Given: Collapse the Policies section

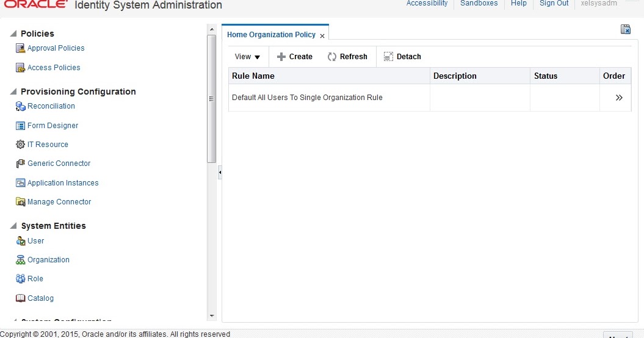Looking at the screenshot, I should pyautogui.click(x=13, y=34).
